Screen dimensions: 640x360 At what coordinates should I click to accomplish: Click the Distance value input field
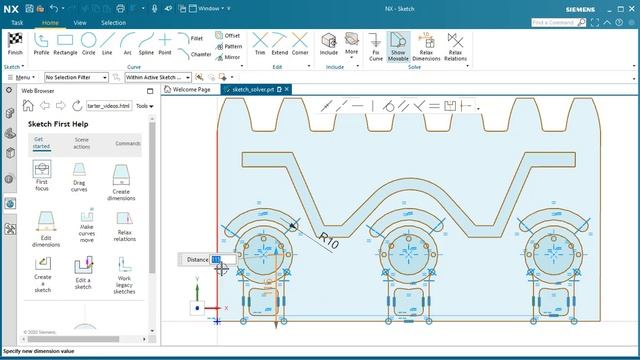tap(222, 260)
